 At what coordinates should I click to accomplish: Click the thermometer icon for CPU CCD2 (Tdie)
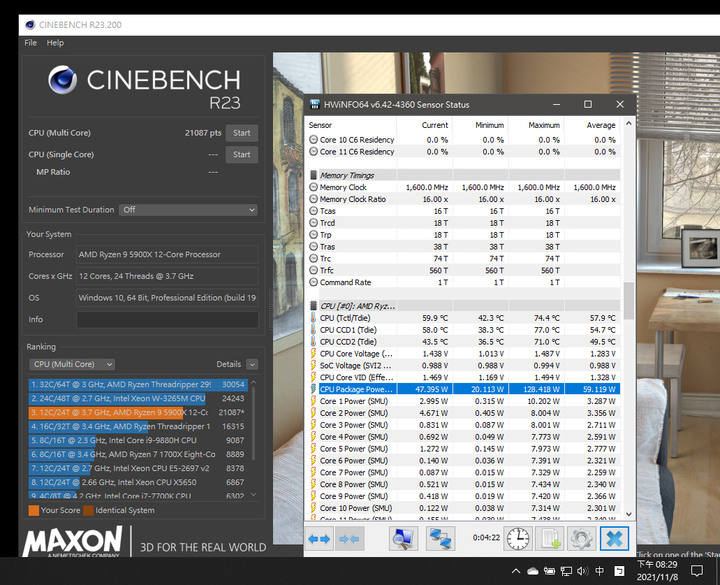pos(313,342)
